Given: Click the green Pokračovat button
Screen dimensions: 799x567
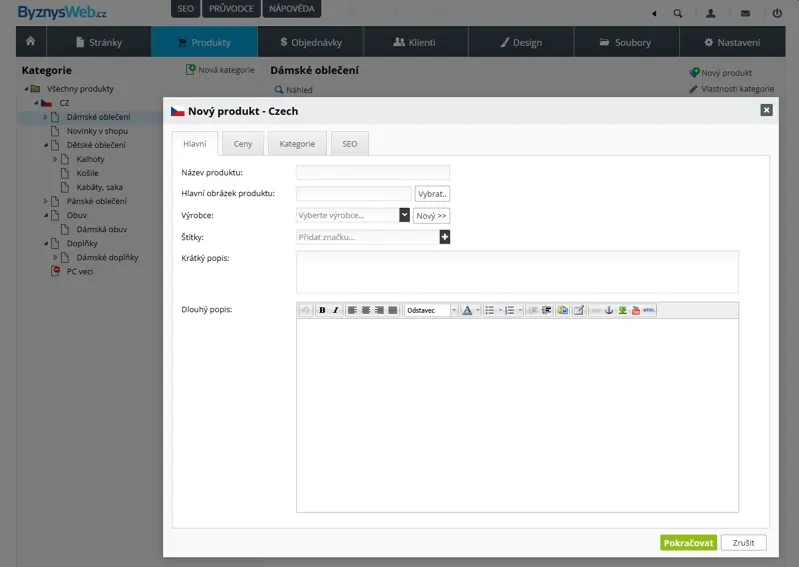Looking at the screenshot, I should tap(688, 543).
